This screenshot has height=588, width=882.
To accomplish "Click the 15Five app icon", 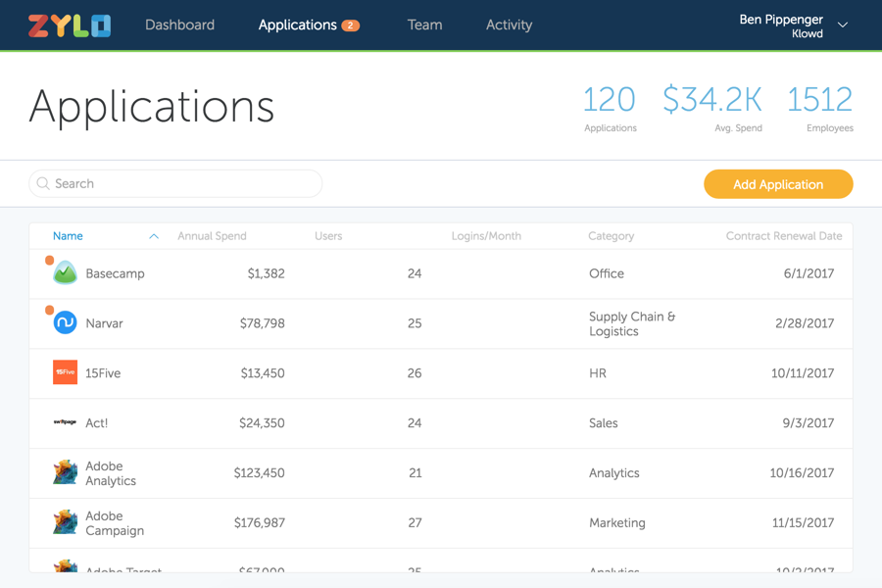I will coord(65,372).
